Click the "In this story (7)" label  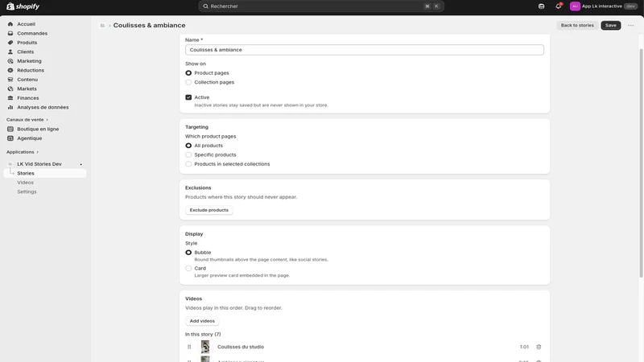tap(203, 335)
